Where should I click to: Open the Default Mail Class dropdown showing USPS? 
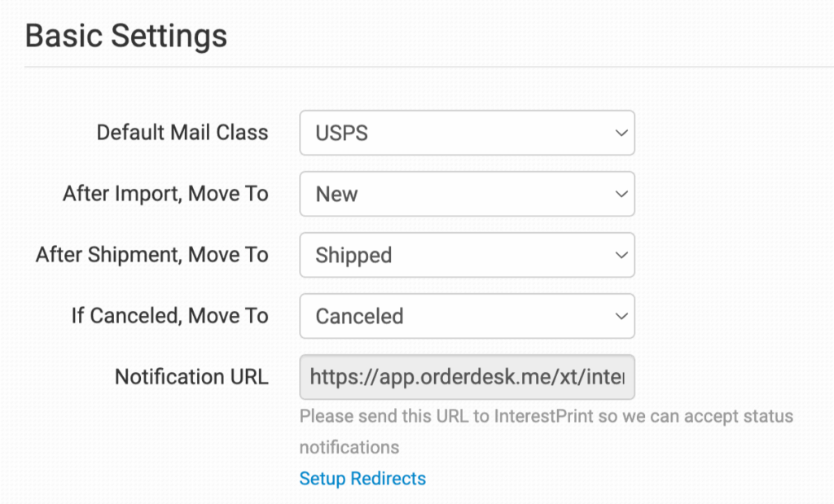tap(466, 133)
